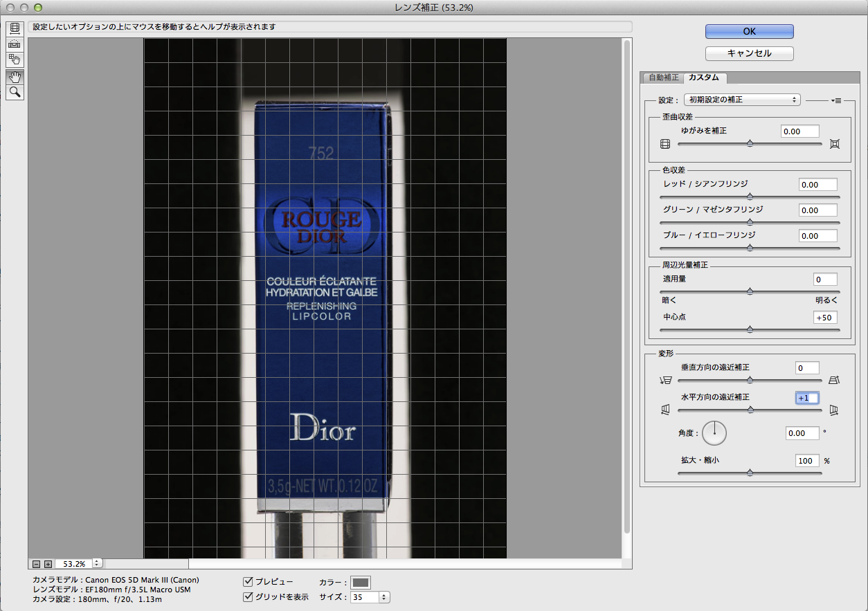This screenshot has height=611, width=868.
Task: Select the Remove Distortion tool
Action: coord(15,28)
